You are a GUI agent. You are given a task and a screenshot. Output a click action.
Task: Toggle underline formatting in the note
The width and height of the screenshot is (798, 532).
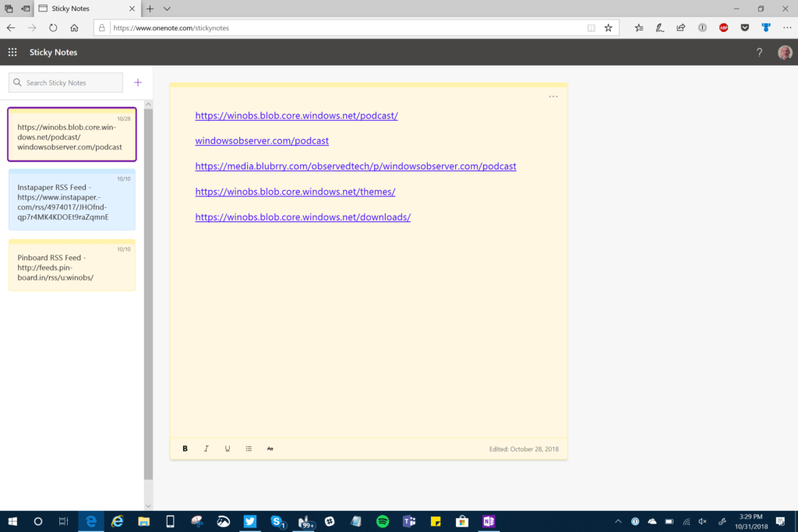point(227,448)
